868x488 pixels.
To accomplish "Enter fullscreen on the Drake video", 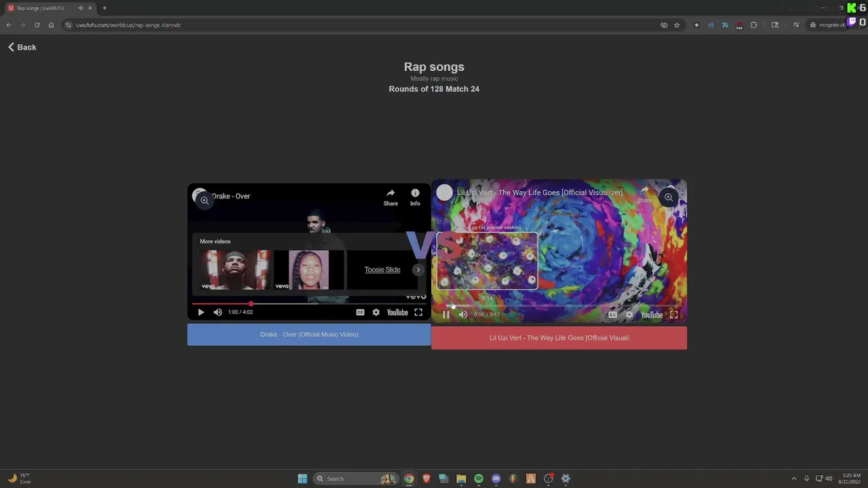I will tap(418, 312).
